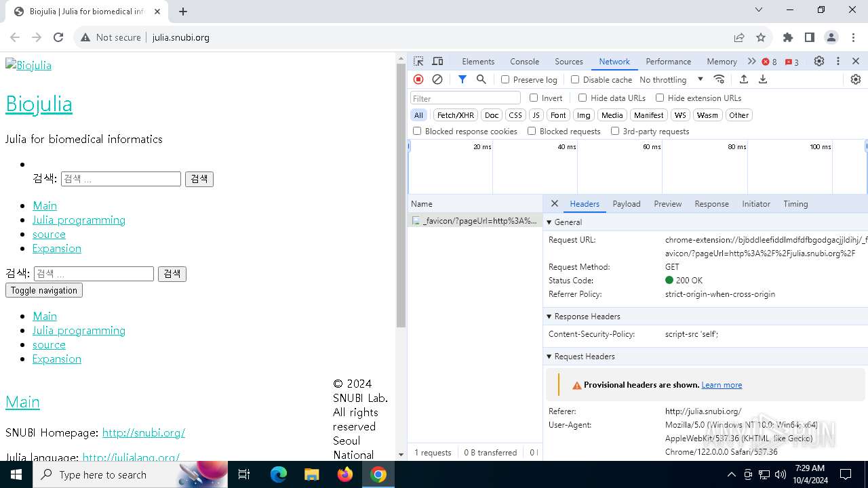The height and width of the screenshot is (488, 868).
Task: Open Chrome three-dot menu
Action: pos(853,37)
